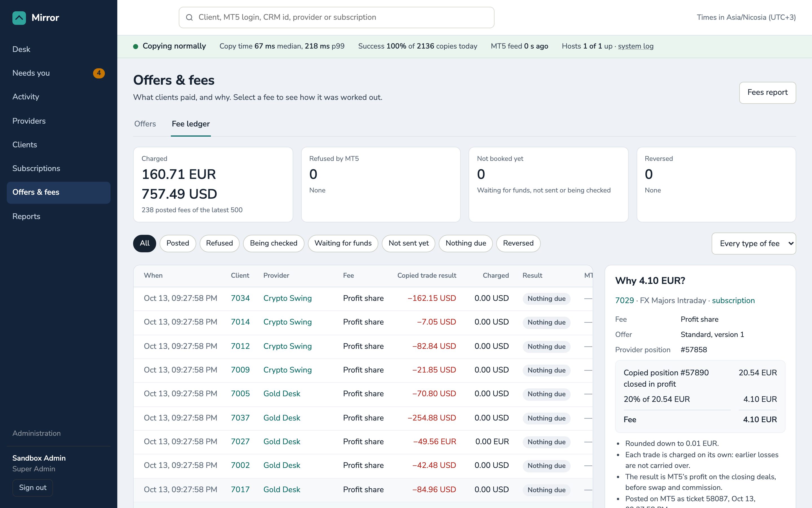Filter ledger by Nothing due
Image resolution: width=812 pixels, height=508 pixels.
466,243
